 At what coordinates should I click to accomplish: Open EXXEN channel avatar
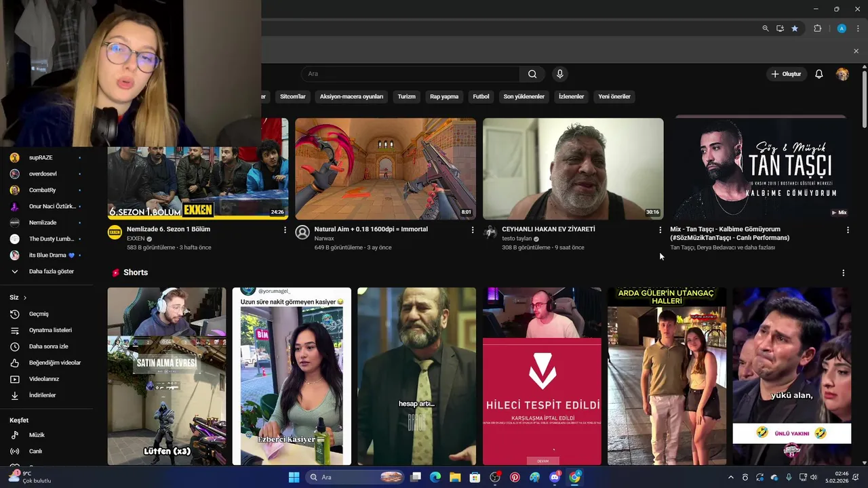115,232
